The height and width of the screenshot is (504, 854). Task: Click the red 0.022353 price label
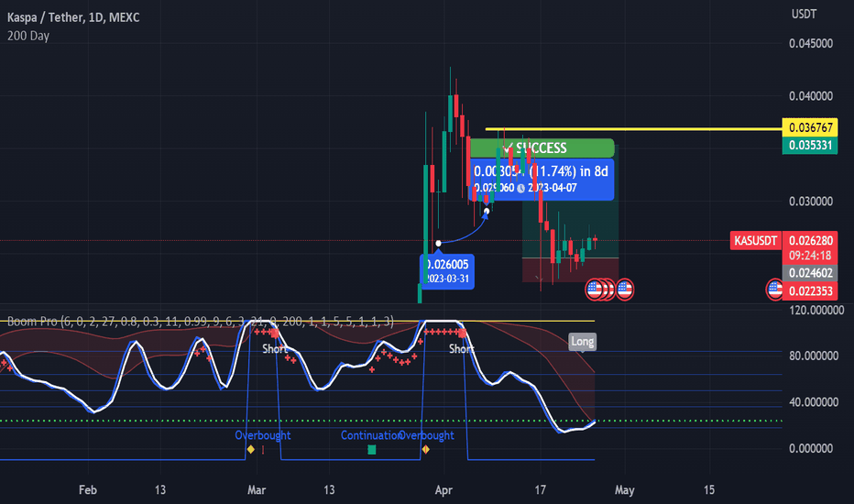click(810, 291)
